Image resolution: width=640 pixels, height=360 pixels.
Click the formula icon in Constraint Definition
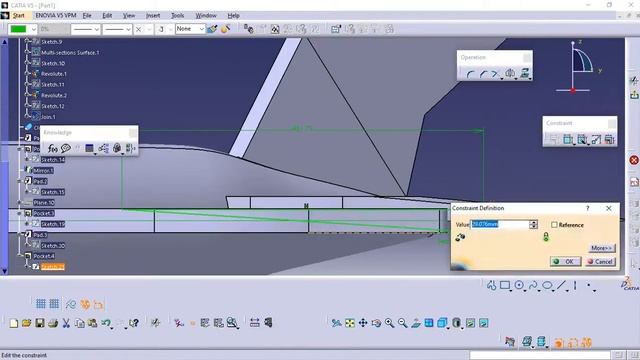click(x=460, y=237)
